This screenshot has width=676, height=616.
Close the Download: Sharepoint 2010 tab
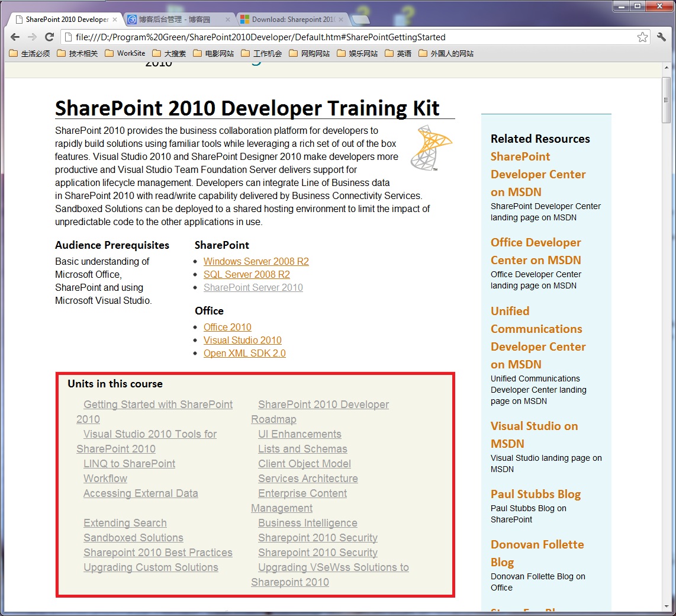coord(341,20)
